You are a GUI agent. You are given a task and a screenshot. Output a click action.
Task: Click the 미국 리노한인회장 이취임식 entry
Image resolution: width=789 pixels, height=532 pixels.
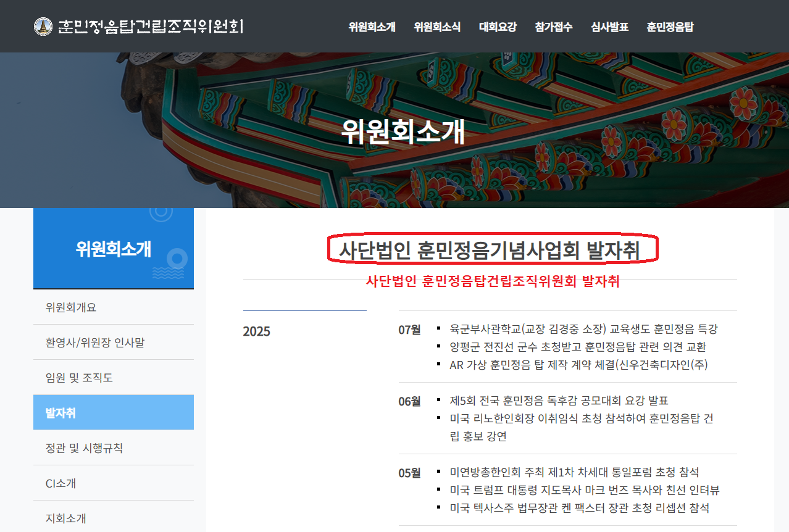click(x=582, y=427)
